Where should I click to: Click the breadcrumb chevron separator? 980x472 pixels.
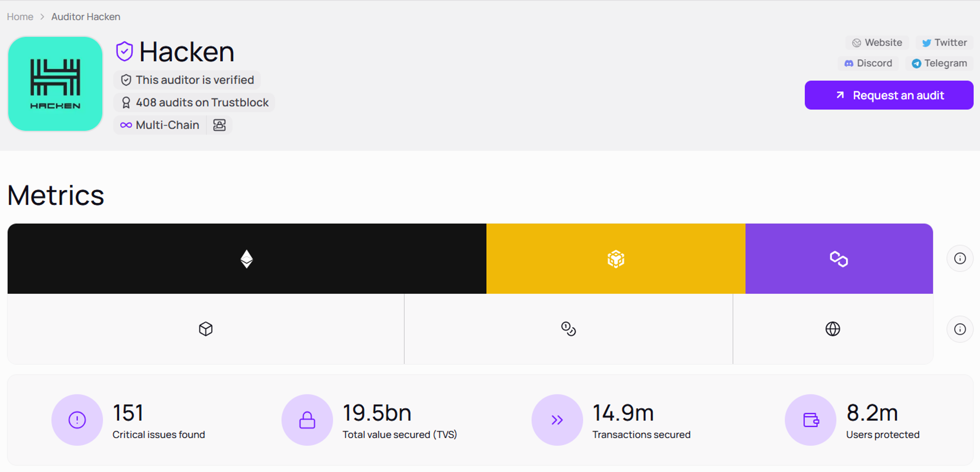pos(42,17)
